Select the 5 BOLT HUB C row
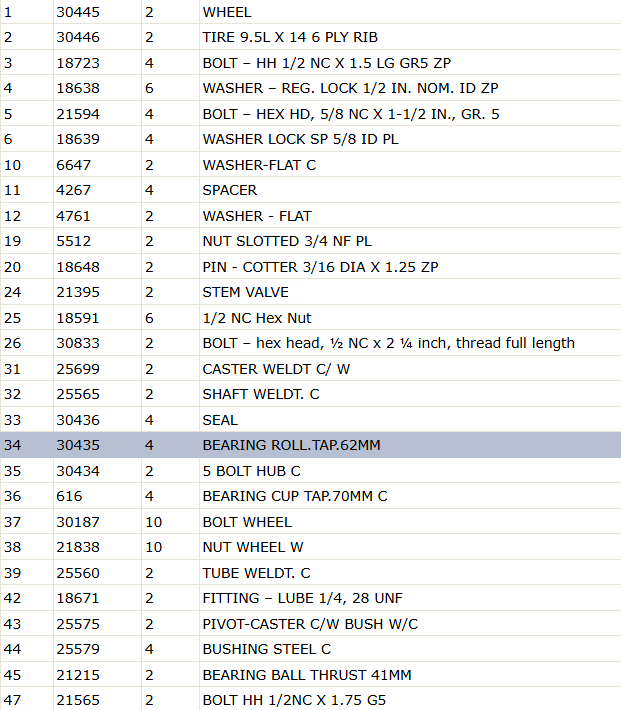The height and width of the screenshot is (710, 621). pyautogui.click(x=310, y=471)
